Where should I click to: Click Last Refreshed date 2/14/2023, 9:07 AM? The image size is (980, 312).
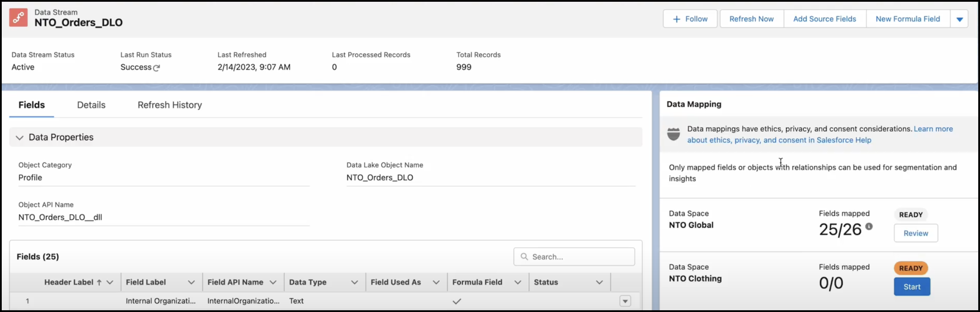click(254, 67)
